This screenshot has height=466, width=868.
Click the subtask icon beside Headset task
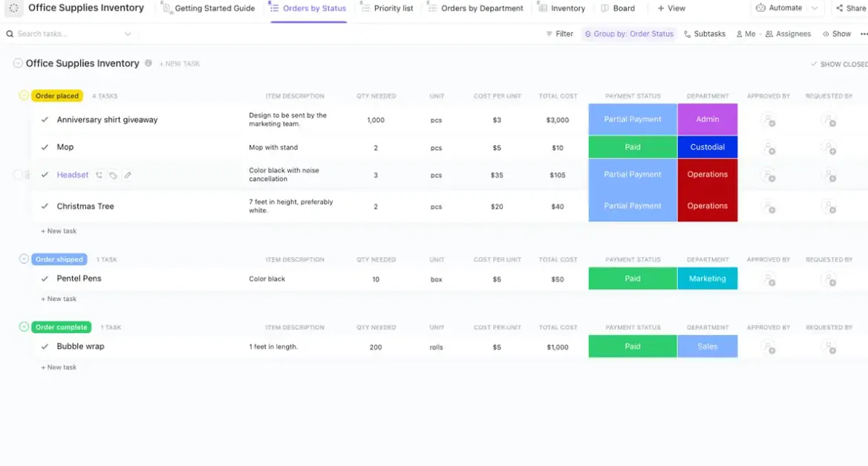coord(99,175)
